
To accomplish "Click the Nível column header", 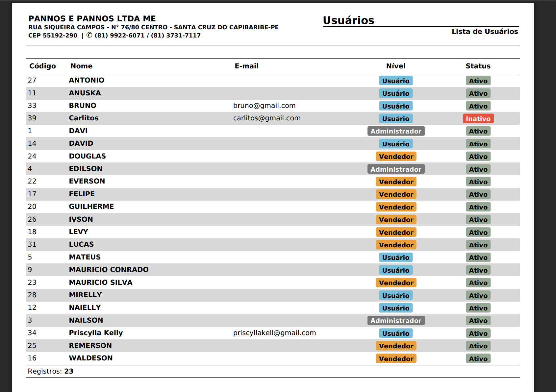I will pos(395,66).
